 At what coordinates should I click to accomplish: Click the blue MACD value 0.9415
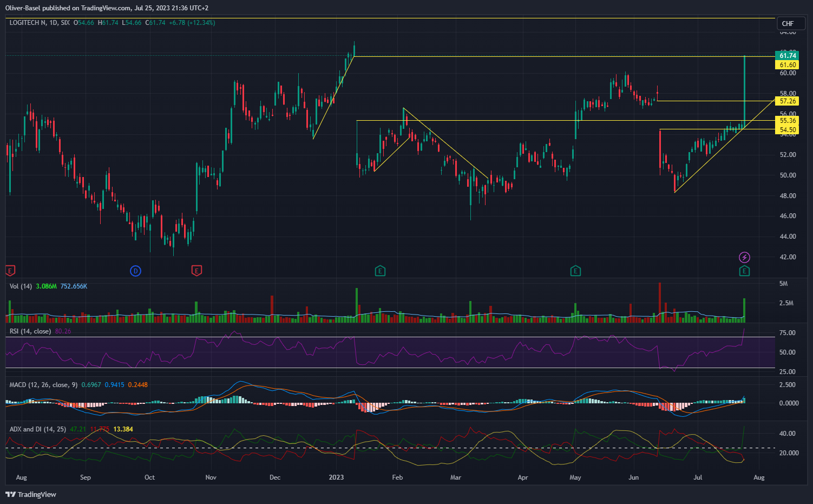pos(115,384)
